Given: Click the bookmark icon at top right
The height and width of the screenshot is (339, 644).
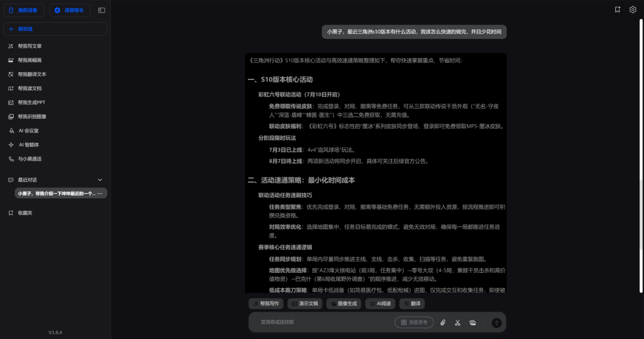Looking at the screenshot, I should click(x=617, y=10).
